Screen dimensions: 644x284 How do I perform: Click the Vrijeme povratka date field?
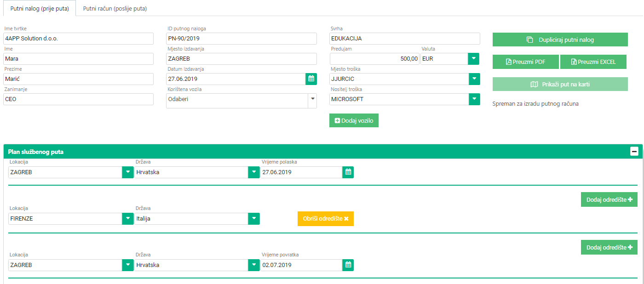click(302, 265)
